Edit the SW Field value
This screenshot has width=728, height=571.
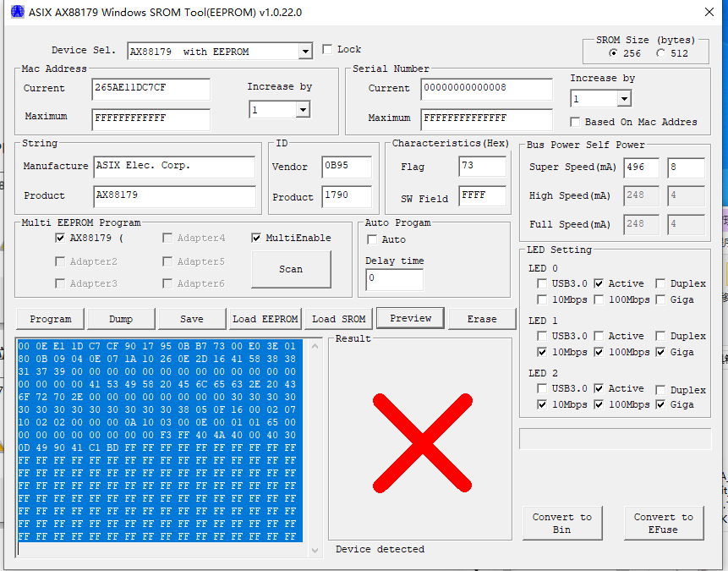tap(482, 196)
